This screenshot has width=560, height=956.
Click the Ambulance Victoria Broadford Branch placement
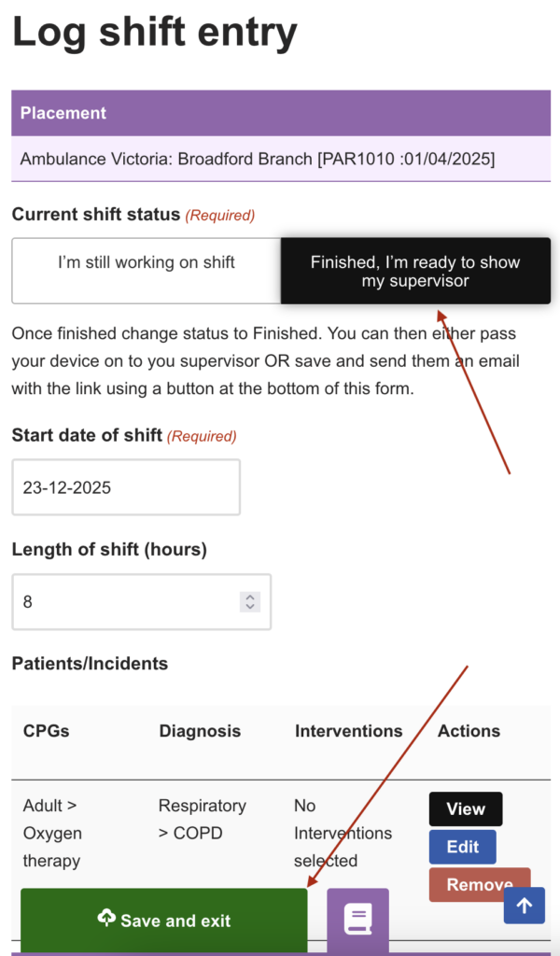[x=258, y=159]
